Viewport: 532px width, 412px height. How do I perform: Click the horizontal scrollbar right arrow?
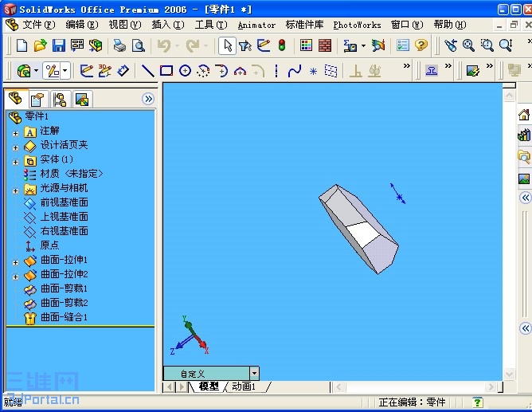491,386
